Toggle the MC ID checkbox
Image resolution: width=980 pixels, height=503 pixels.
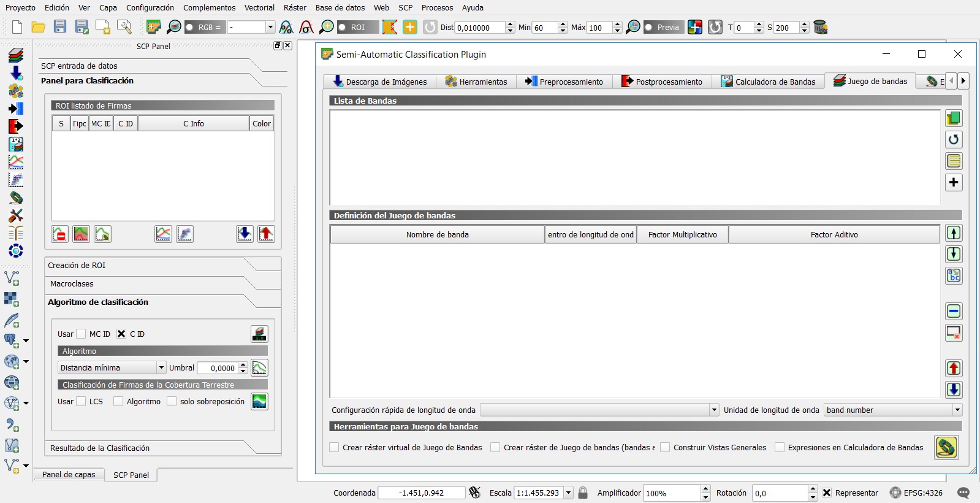pyautogui.click(x=81, y=334)
